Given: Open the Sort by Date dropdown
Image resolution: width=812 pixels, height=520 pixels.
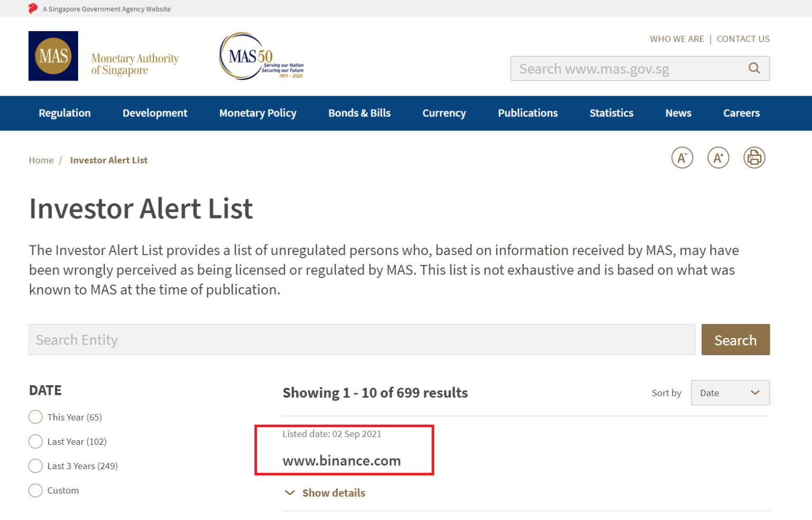Looking at the screenshot, I should click(x=730, y=393).
